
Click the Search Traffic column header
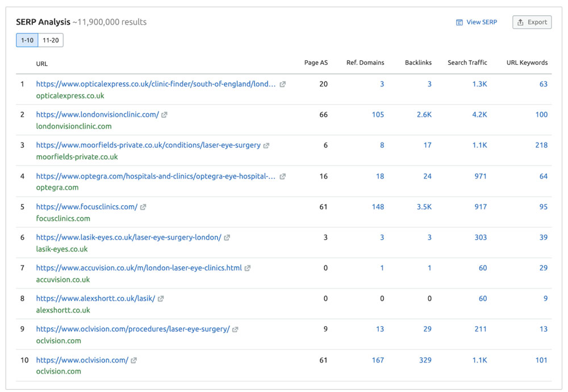[x=467, y=62]
